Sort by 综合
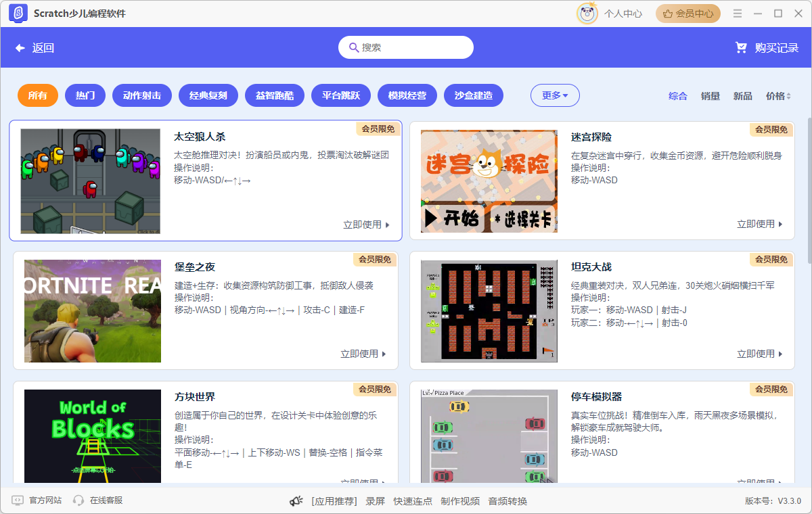Viewport: 812px width, 514px height. [x=678, y=96]
